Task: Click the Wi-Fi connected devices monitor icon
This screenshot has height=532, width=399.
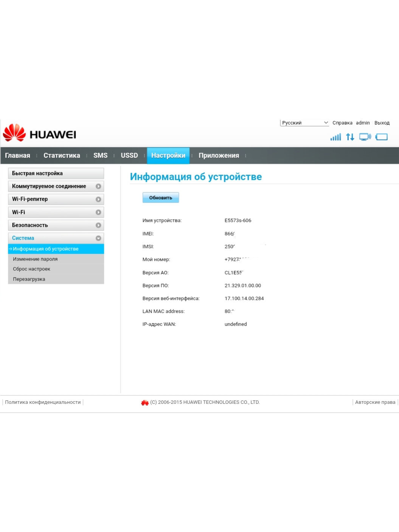Action: (365, 137)
